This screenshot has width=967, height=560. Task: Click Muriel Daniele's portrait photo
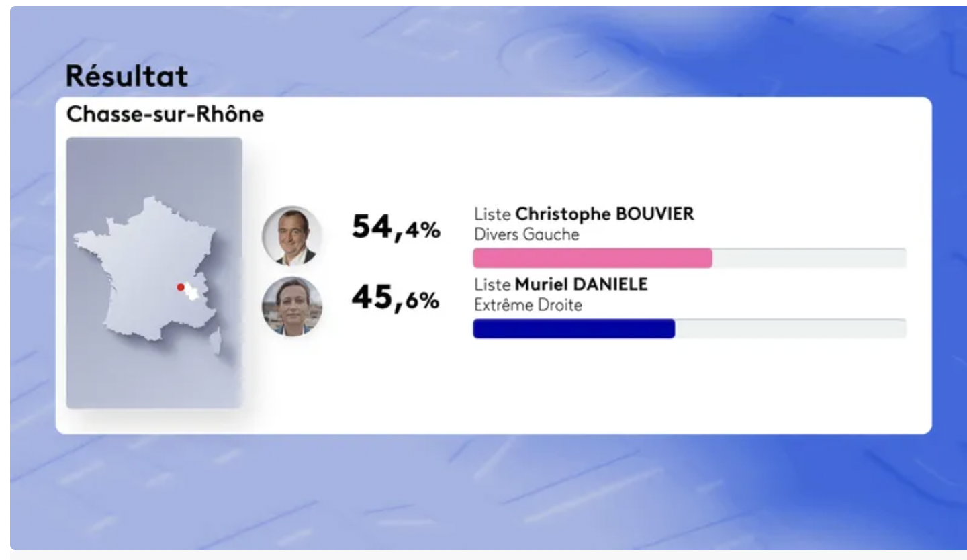point(292,306)
